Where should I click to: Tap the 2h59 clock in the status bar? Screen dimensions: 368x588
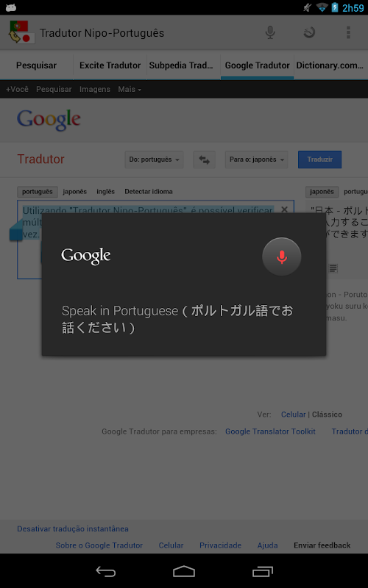353,7
